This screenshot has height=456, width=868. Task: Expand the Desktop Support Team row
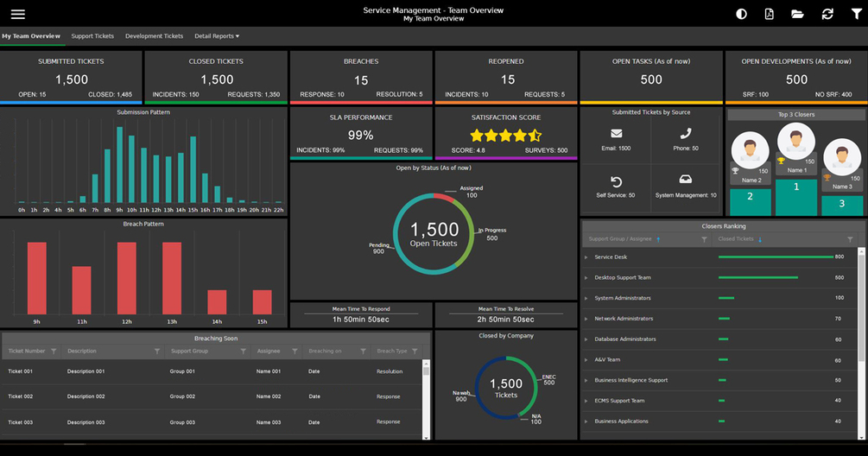click(586, 278)
